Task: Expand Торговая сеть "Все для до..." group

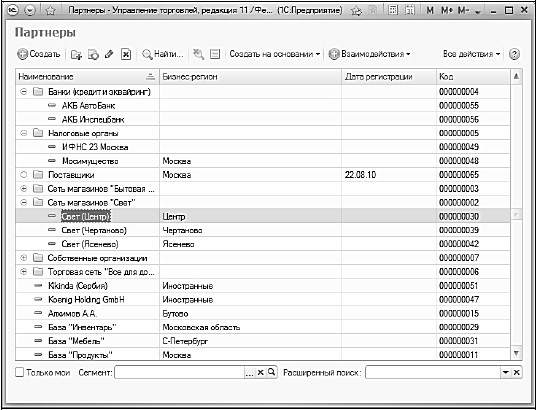Action: pos(23,272)
